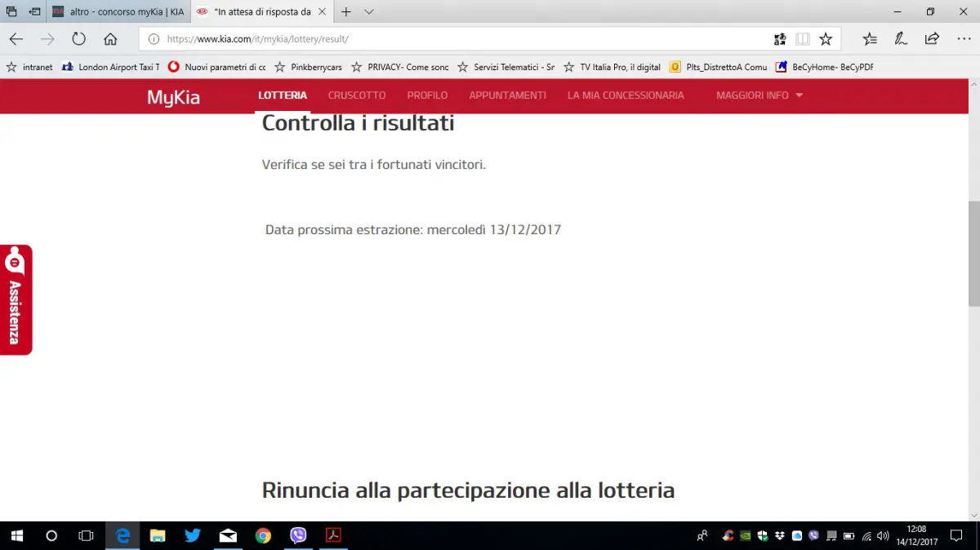The height and width of the screenshot is (550, 980).
Task: Open PRIVACY- Come sono bookmark
Action: coord(399,67)
